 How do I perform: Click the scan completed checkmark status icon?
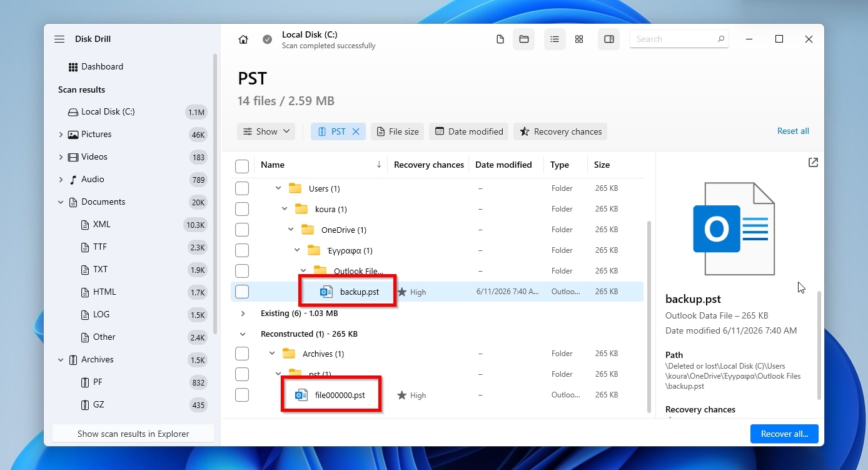coord(267,39)
